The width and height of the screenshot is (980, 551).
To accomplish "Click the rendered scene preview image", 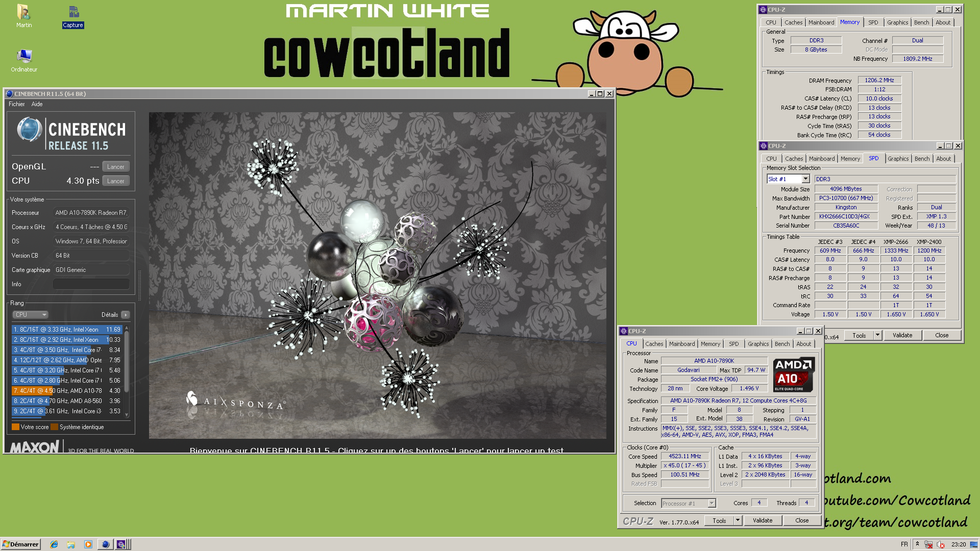I will click(377, 275).
